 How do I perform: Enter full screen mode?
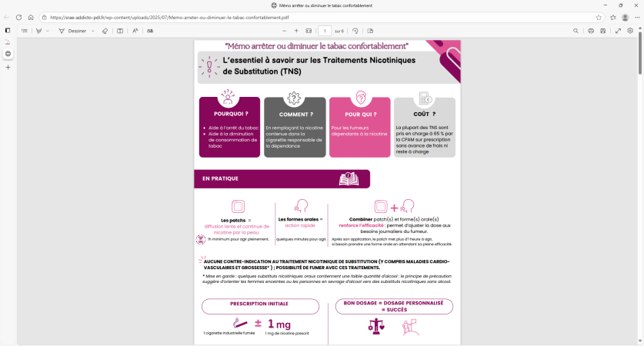618,31
